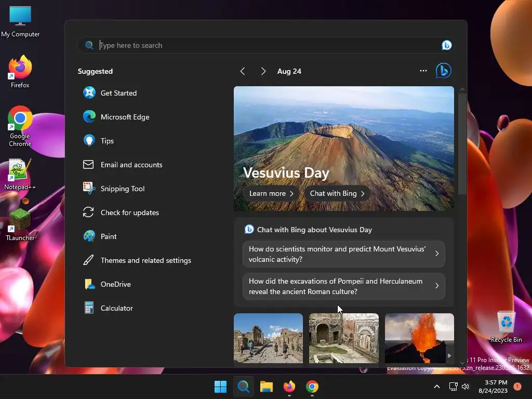Click Check for updates refresh icon
532x399 pixels.
pos(88,212)
